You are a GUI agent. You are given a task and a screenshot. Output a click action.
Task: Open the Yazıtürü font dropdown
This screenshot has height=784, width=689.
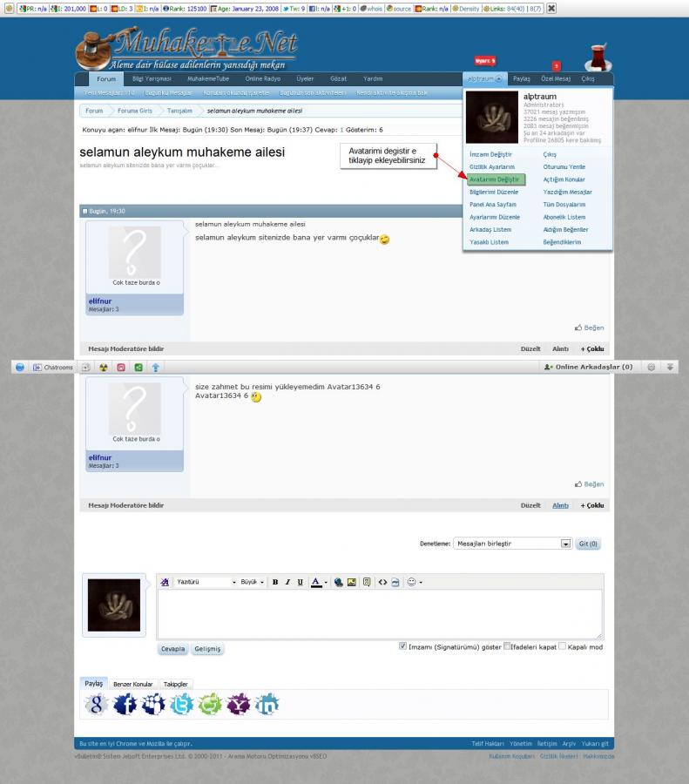(206, 582)
